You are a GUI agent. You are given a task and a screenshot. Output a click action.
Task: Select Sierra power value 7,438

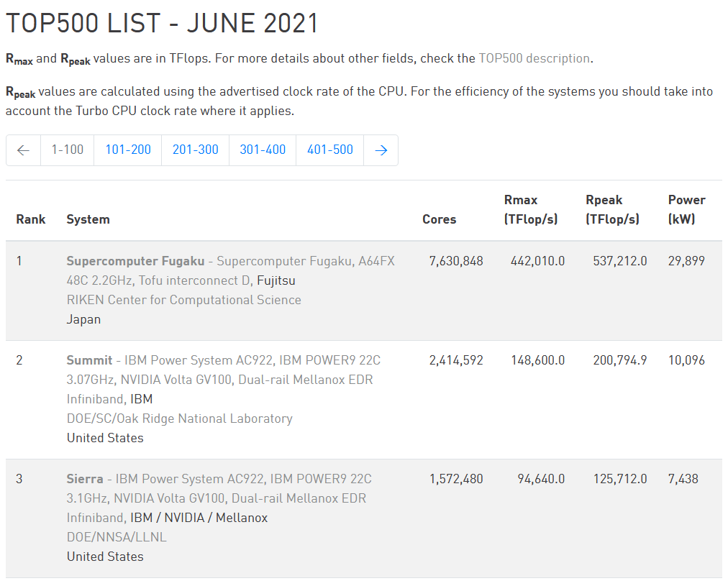(683, 479)
